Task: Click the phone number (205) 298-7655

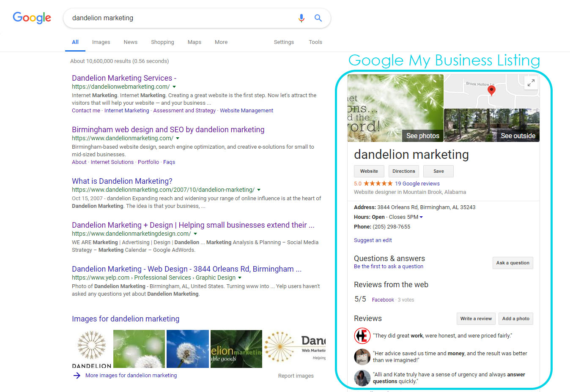Action: click(391, 227)
